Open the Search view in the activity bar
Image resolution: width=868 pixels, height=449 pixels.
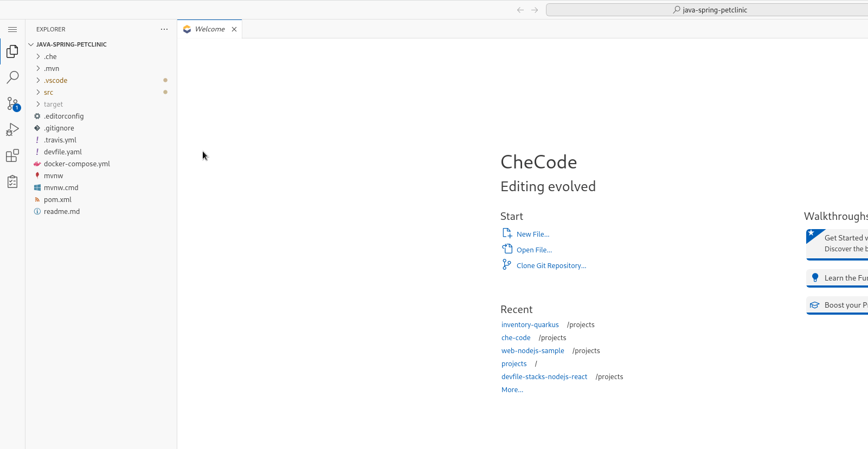(x=12, y=77)
